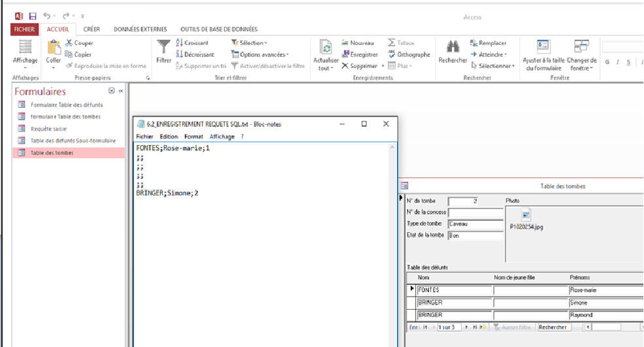The image size is (644, 347).
Task: Collapse the navigation pane with double chevron
Action: tap(121, 91)
